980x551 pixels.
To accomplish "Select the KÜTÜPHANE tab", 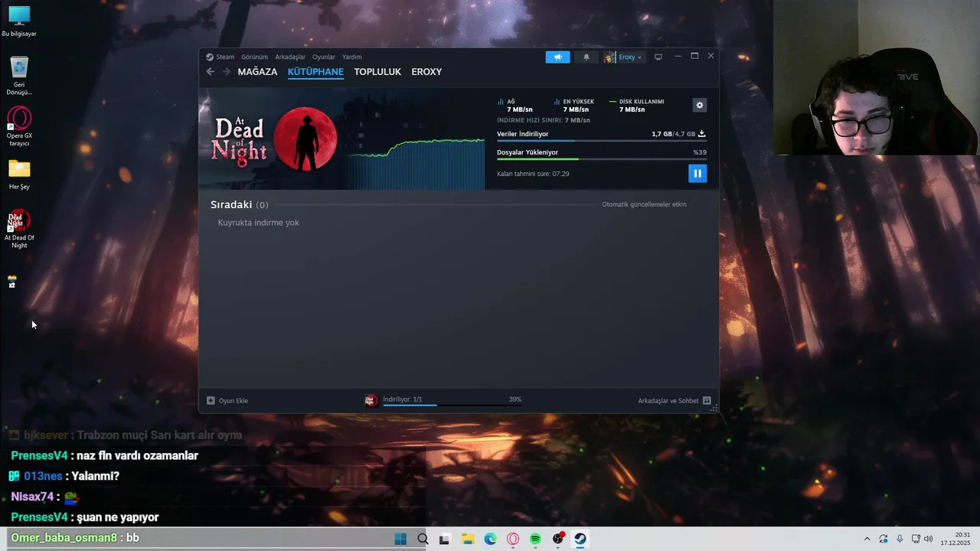I will click(x=315, y=72).
